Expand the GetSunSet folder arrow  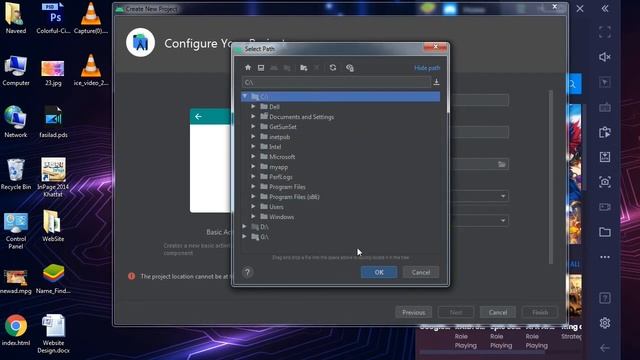pyautogui.click(x=253, y=127)
